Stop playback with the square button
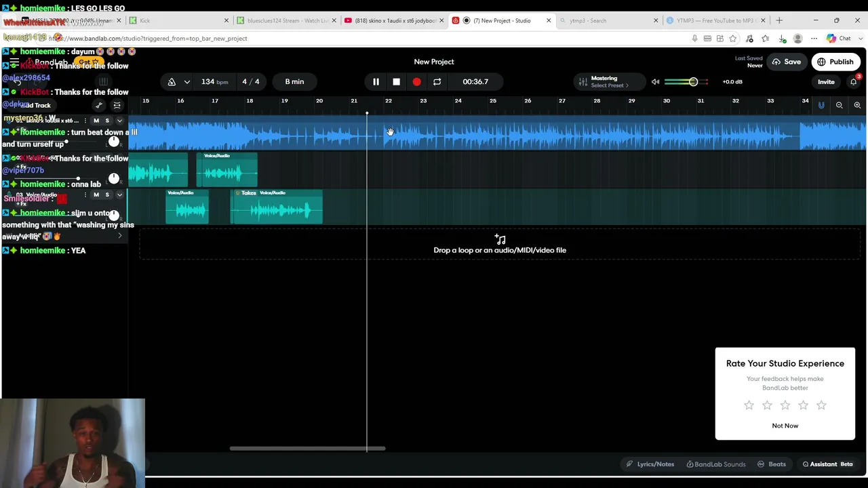Screen dimensions: 868x488 396,82
